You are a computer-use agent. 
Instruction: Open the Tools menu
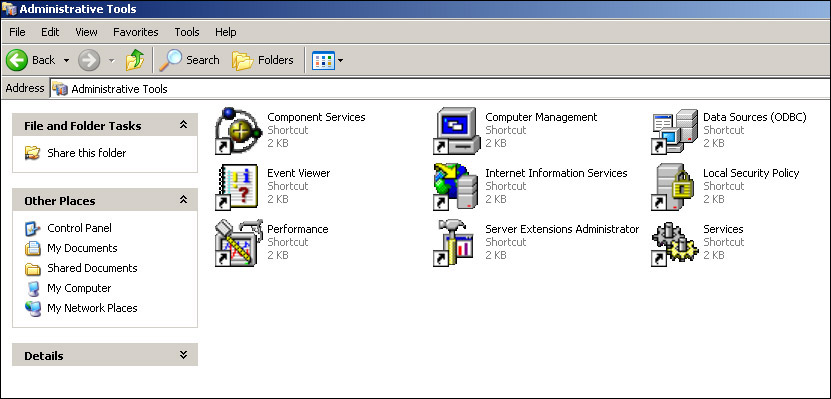[187, 32]
